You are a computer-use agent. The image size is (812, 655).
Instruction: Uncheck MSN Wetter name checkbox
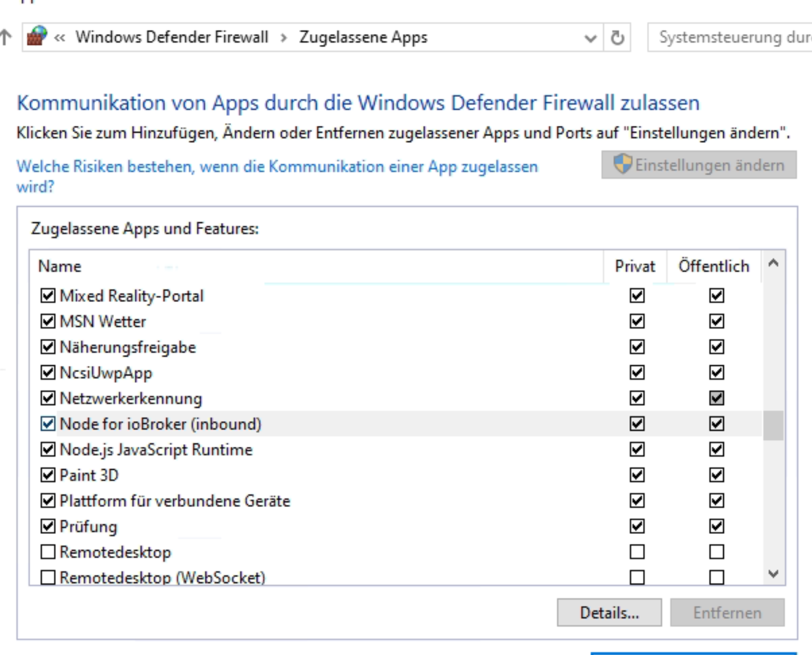(47, 321)
